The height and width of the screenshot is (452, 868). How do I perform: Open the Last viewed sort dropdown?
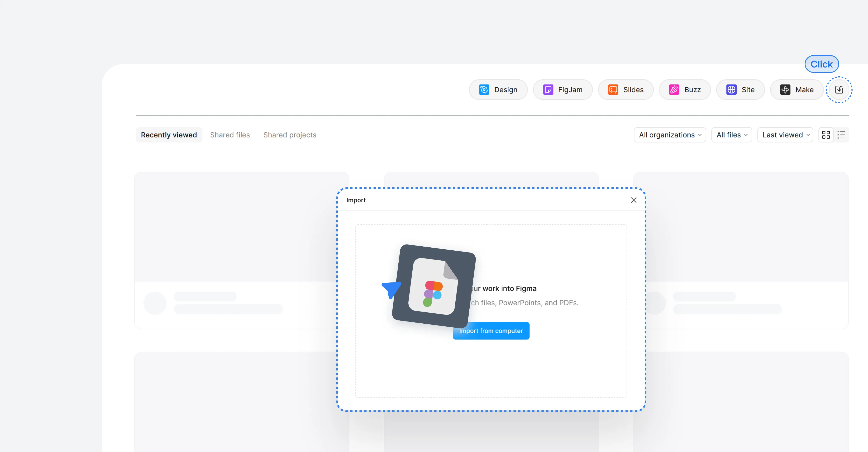(x=785, y=135)
